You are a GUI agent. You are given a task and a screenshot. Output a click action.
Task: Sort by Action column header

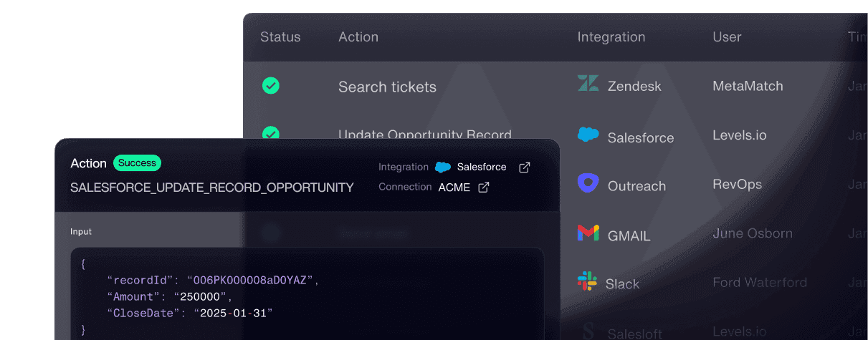358,37
